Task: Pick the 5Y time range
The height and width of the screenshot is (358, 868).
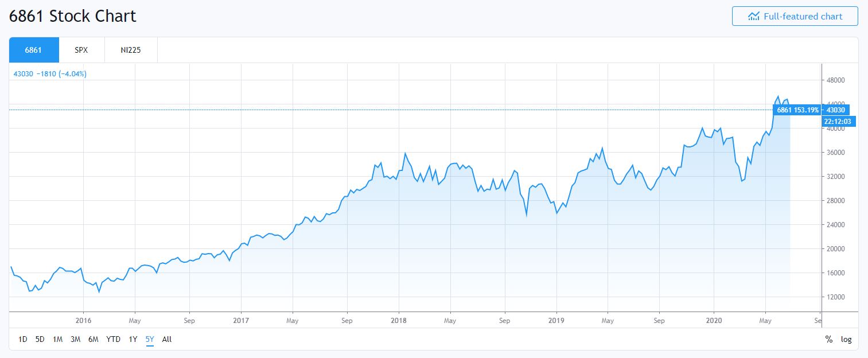Action: [150, 339]
